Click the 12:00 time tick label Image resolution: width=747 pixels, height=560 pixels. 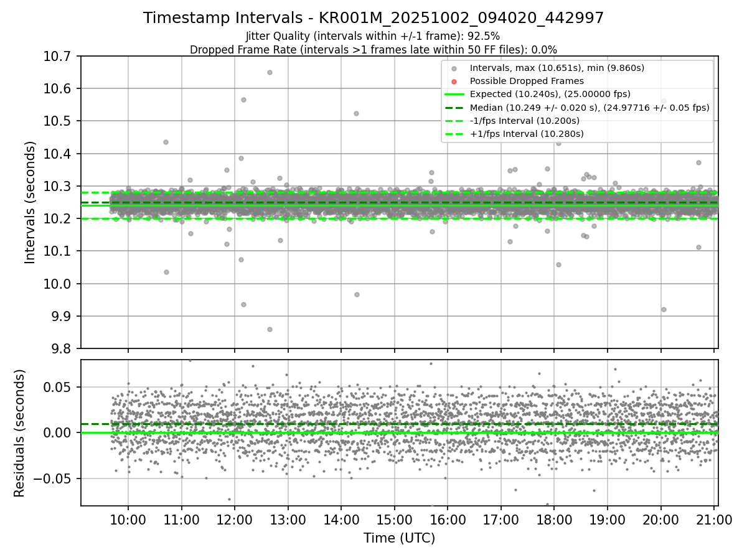click(235, 520)
